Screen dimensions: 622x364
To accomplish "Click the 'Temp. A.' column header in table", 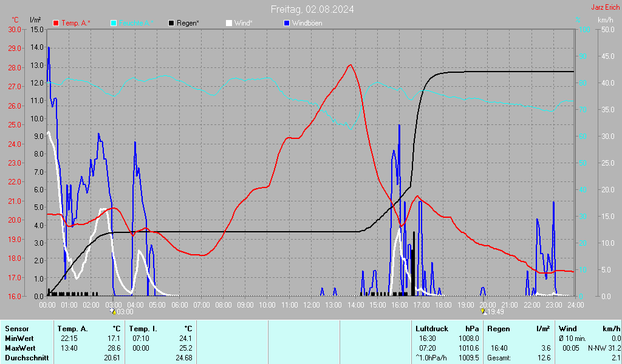I will point(73,329).
